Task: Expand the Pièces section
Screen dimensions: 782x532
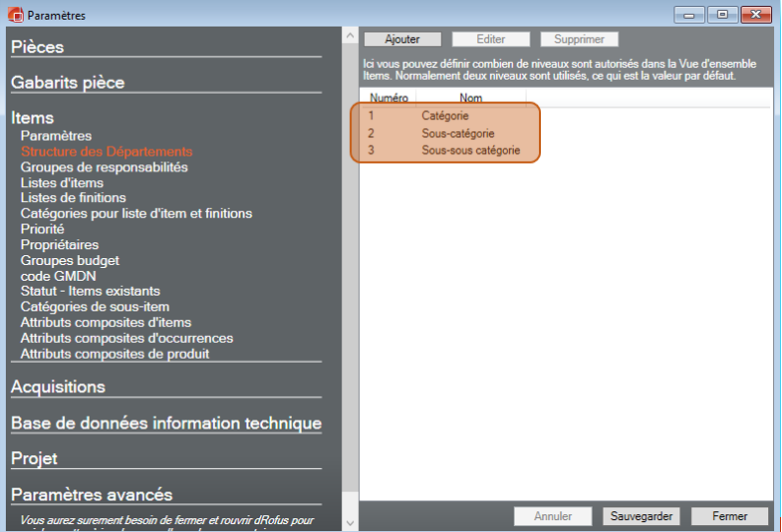Action: pyautogui.click(x=38, y=47)
